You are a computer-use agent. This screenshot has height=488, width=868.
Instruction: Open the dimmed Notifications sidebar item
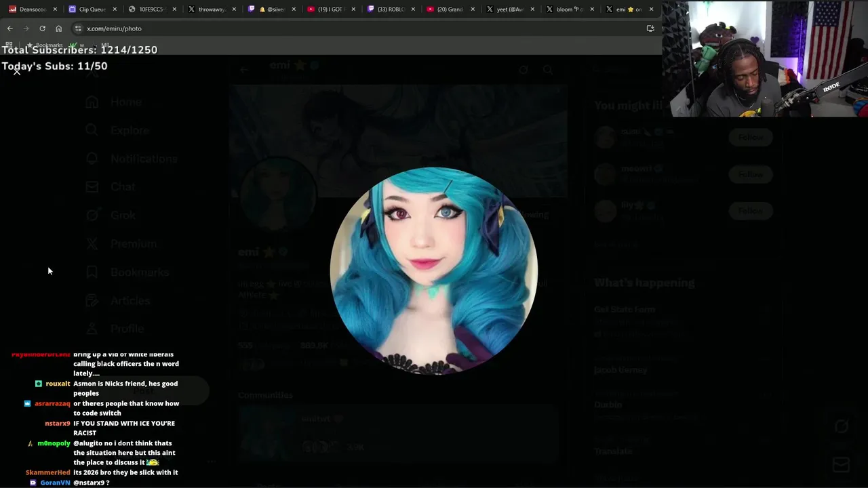point(132,159)
